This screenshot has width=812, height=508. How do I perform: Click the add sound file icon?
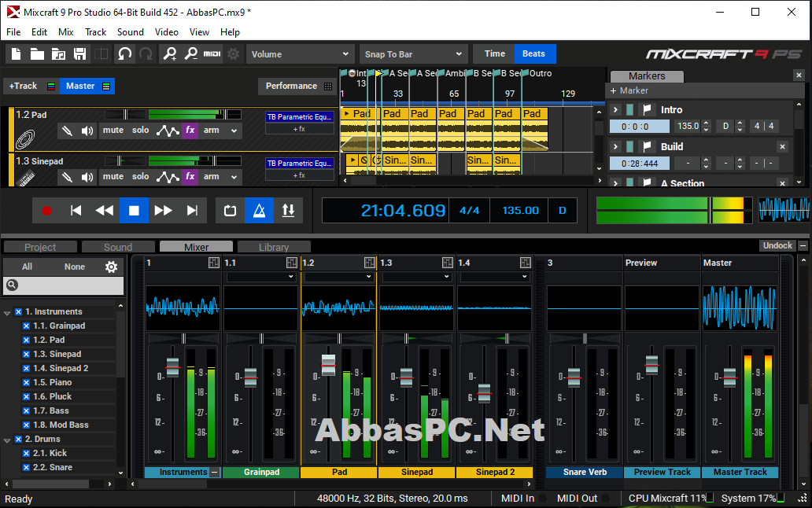pyautogui.click(x=58, y=53)
